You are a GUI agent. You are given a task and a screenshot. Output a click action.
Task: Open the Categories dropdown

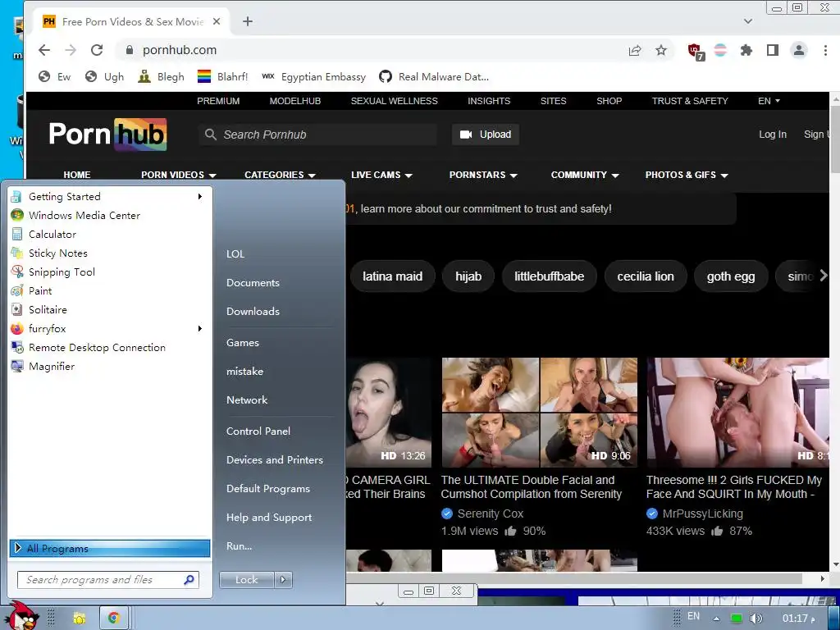coord(280,176)
